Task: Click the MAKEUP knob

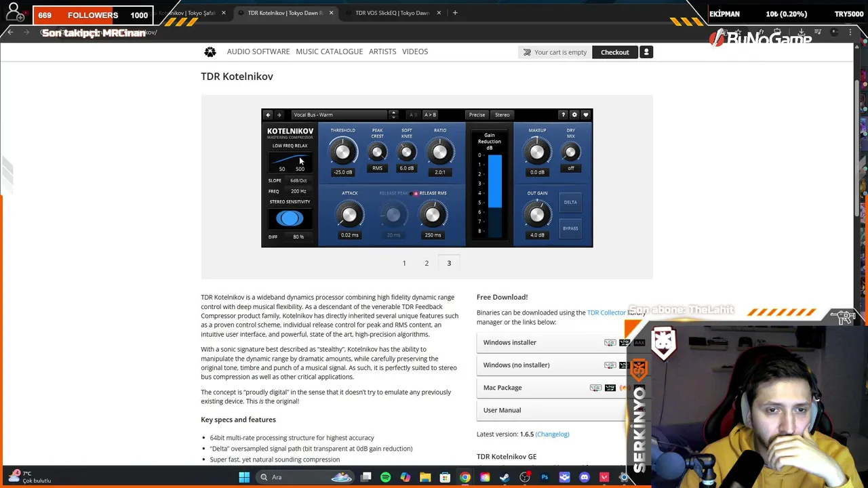Action: pyautogui.click(x=537, y=152)
